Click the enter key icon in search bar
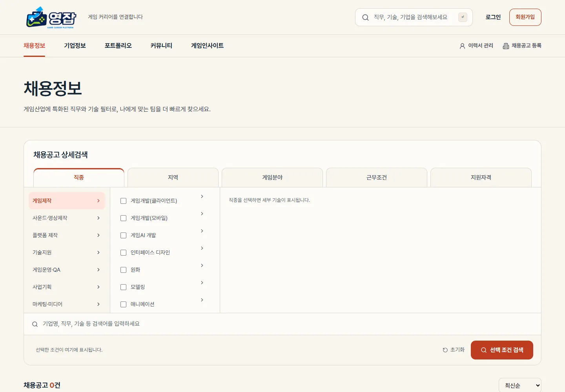 point(463,17)
